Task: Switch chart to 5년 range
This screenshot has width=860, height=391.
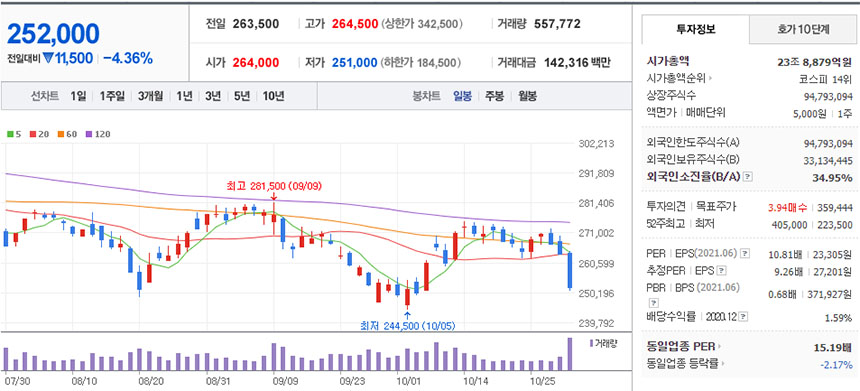Action: [x=242, y=97]
